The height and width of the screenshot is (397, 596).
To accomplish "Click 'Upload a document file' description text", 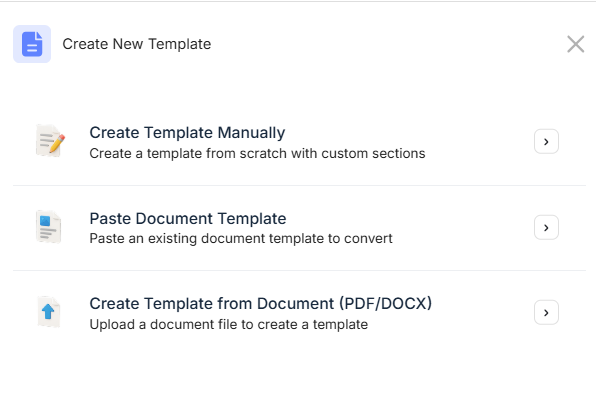I will pyautogui.click(x=228, y=325).
